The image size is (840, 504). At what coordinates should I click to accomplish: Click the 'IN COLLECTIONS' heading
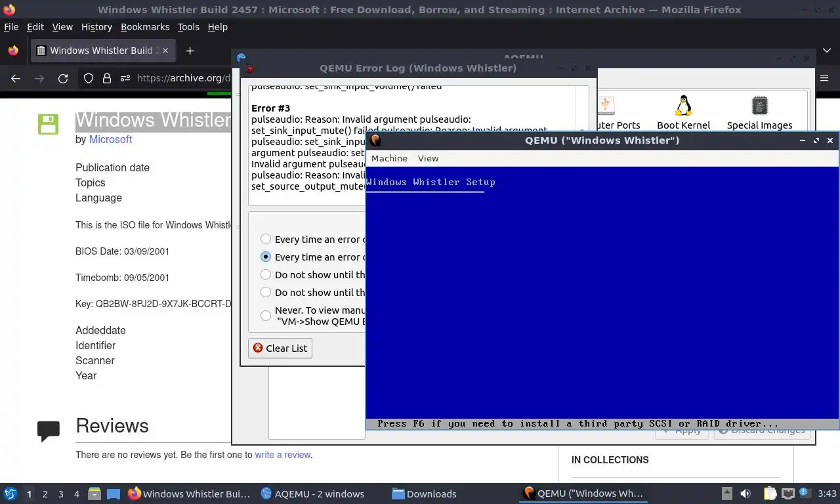(610, 460)
